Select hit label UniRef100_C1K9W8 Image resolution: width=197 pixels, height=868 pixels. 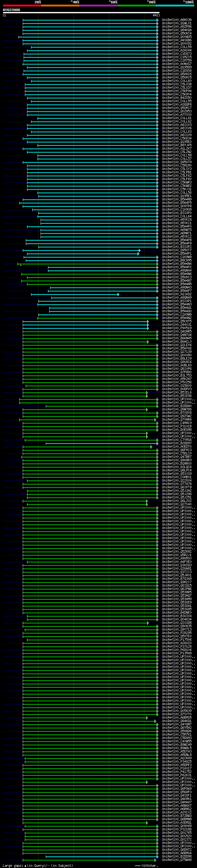tap(177, 315)
